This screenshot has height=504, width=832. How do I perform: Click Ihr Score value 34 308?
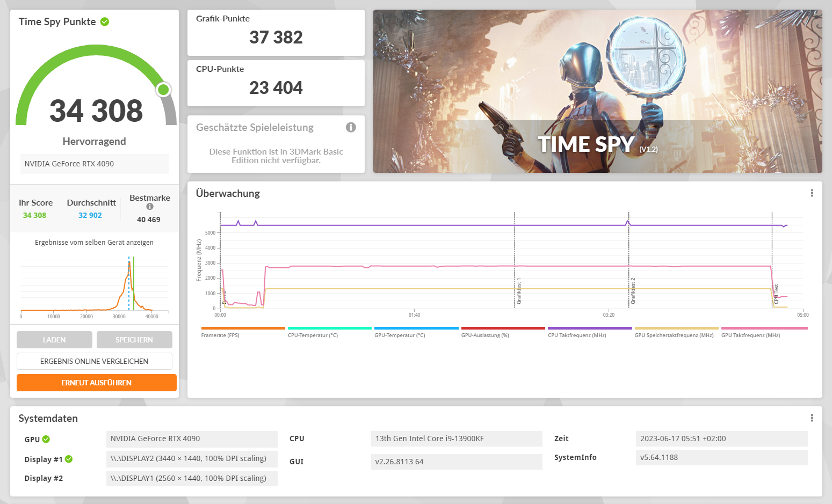tap(34, 215)
